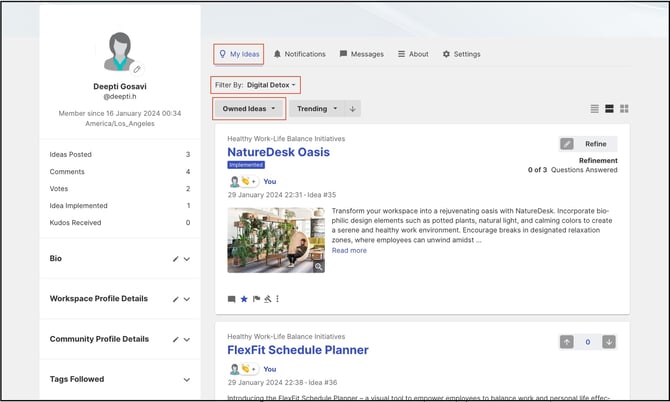
Task: Open the Owned Ideas dropdown
Action: pos(249,108)
